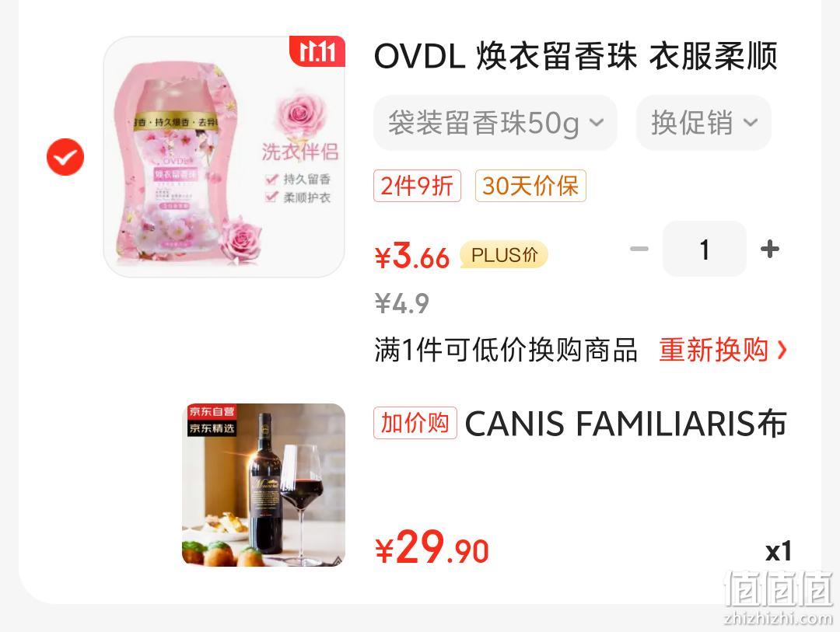Tap the 京东自营 badge on wine image

212,411
